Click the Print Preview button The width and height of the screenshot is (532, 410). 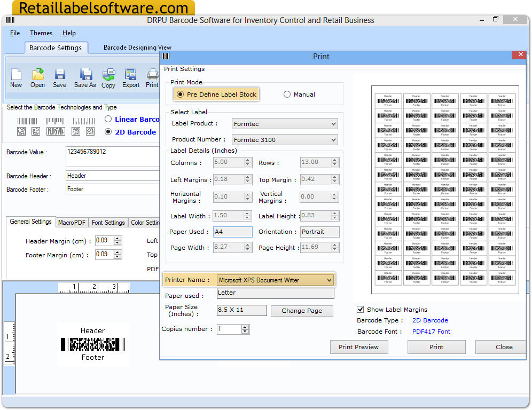[x=358, y=347]
